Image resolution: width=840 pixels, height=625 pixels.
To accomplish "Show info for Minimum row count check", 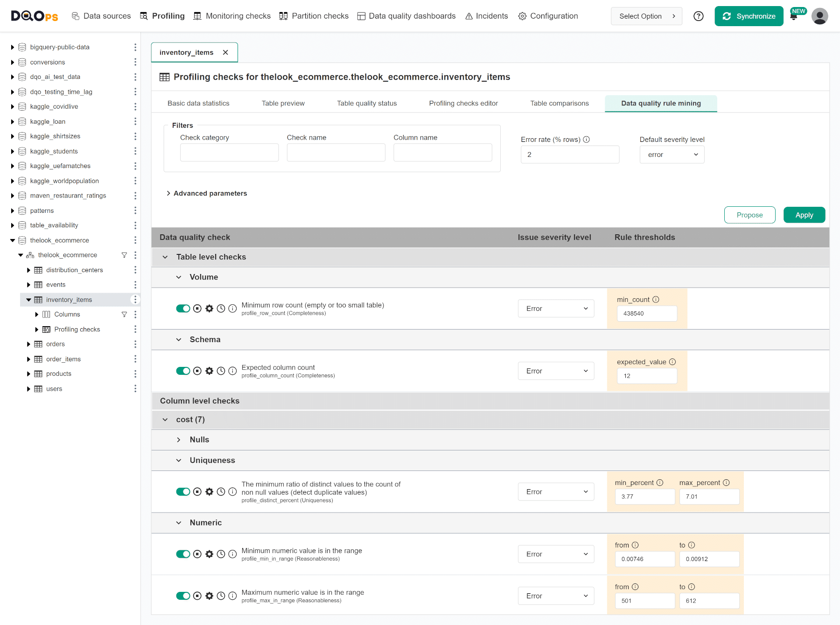I will (x=232, y=309).
